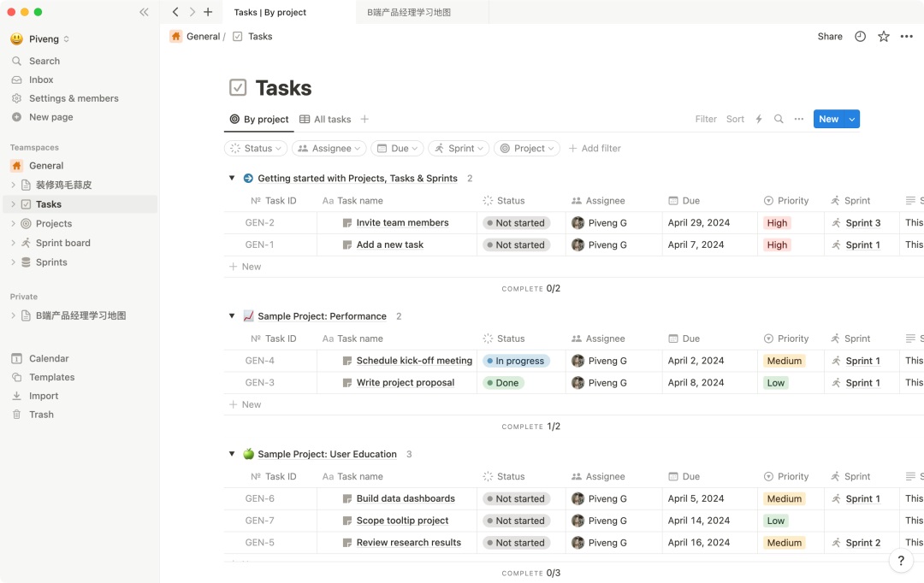The image size is (924, 583).
Task: Open the help question mark button
Action: (900, 560)
